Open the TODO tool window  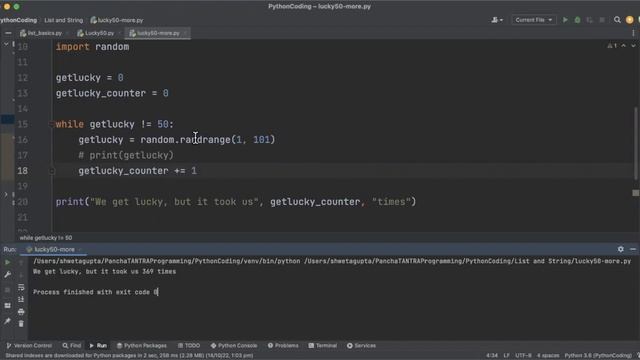coord(189,346)
